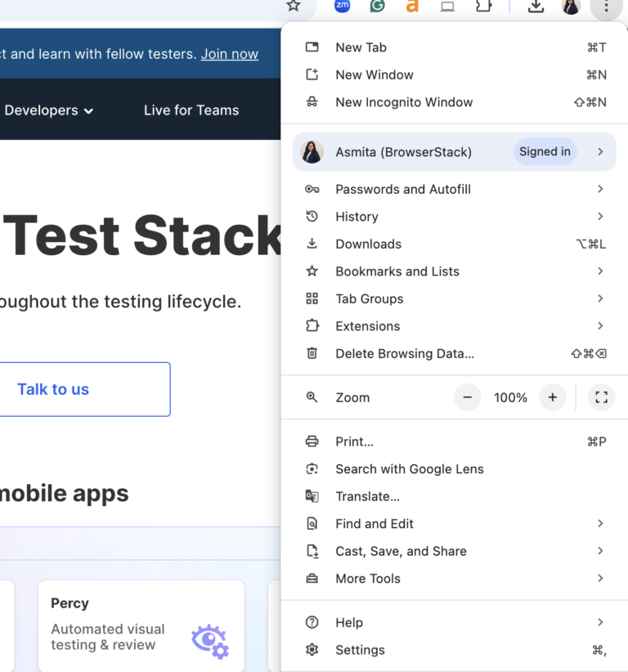Click the Grammarly extension icon
The image size is (628, 672).
(x=377, y=7)
